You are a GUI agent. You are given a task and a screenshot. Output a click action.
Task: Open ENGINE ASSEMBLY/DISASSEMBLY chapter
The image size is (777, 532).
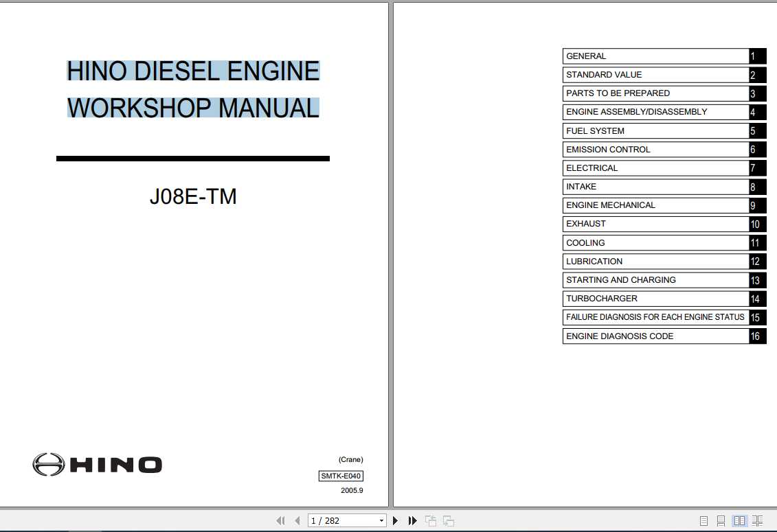point(664,112)
